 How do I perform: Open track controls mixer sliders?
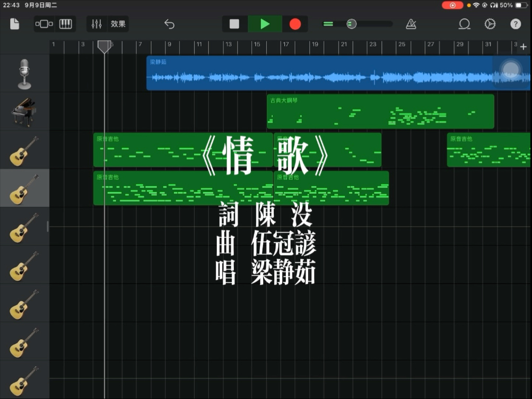point(97,24)
